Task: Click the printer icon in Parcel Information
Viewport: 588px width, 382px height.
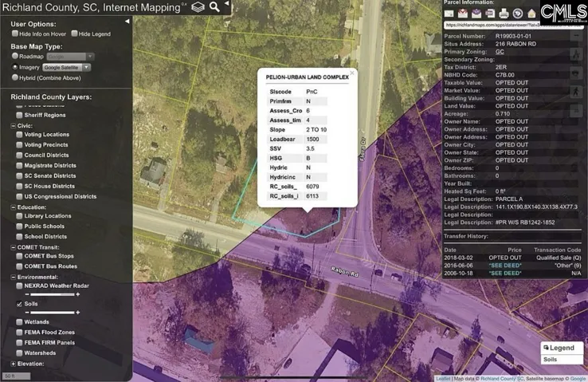Action: click(x=504, y=14)
